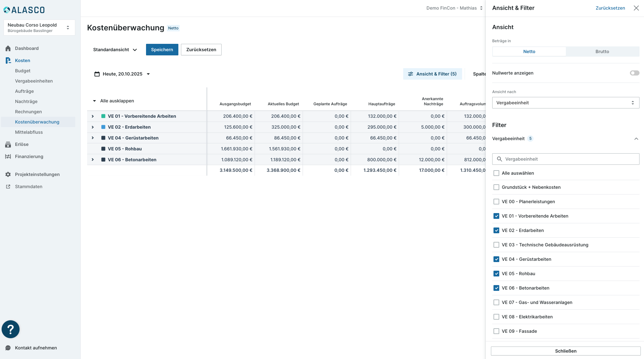The height and width of the screenshot is (359, 644).
Task: Check VE 03 - Technische Gebäudeausrüstung
Action: point(496,245)
